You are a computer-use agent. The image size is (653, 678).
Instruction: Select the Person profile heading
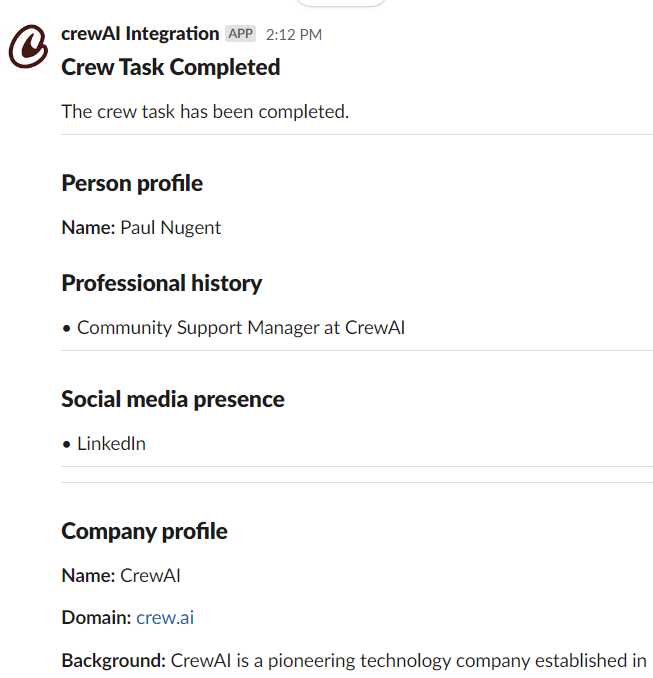coord(132,183)
